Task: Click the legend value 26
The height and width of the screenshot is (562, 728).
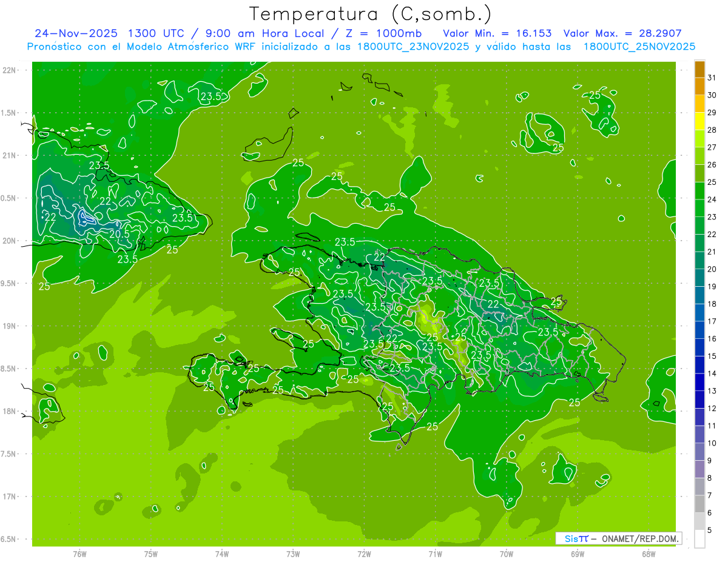Action: [712, 164]
